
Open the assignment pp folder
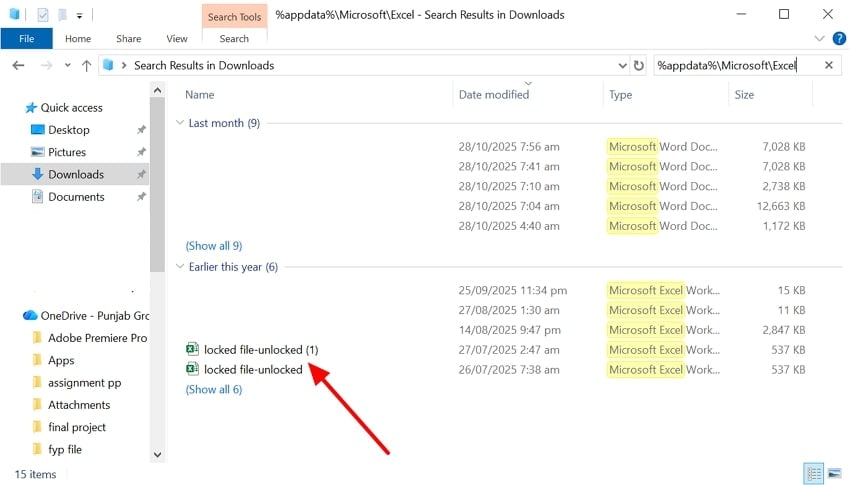(84, 383)
